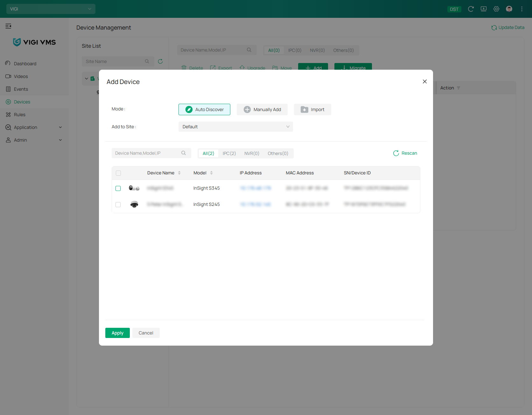Click Cancel in Add Device dialog
Image resolution: width=532 pixels, height=415 pixels.
click(146, 333)
